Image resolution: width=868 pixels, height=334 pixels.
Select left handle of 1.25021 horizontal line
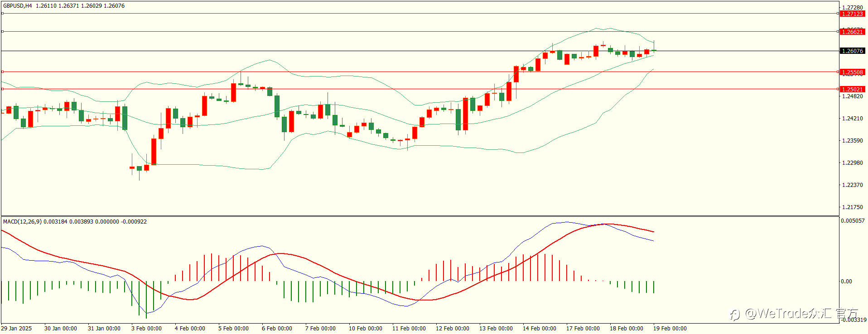pos(2,89)
